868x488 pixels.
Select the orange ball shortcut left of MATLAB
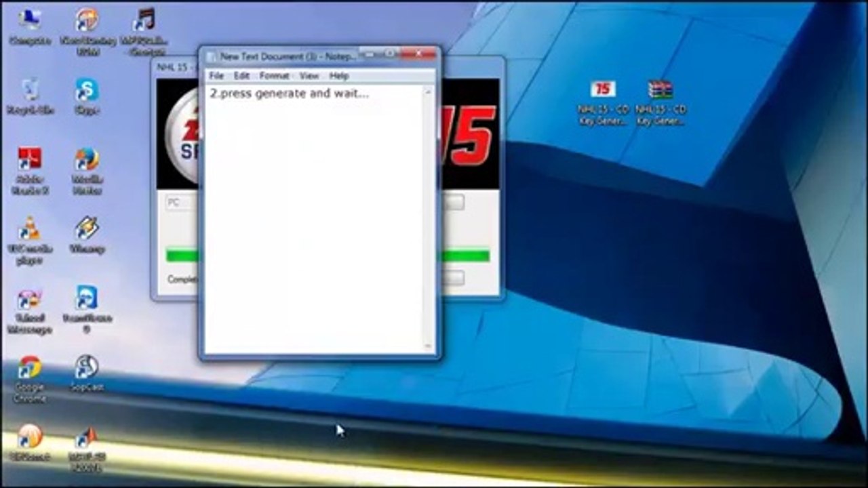pyautogui.click(x=30, y=443)
